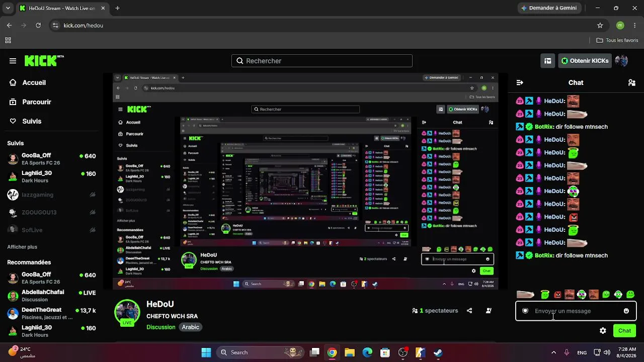Screen dimensions: 644x362
Task: Open the Kick hamburger sidebar menu
Action: click(13, 61)
